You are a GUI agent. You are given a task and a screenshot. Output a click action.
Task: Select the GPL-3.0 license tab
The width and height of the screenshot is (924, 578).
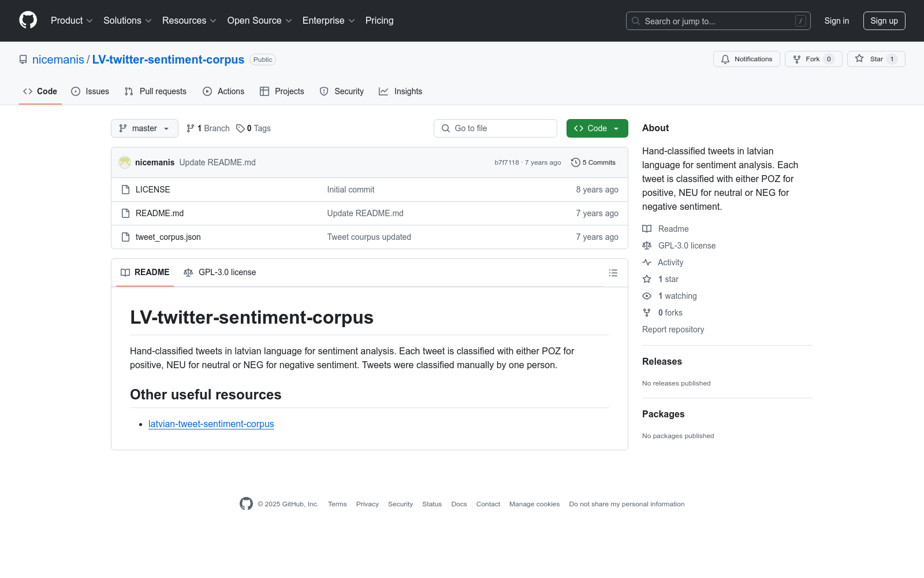click(220, 272)
